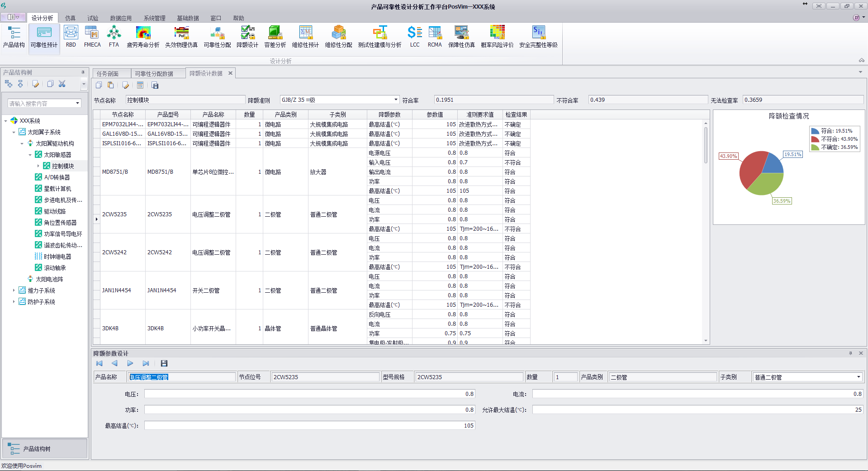Go to next record in 降额参数设计
Image resolution: width=868 pixels, height=471 pixels.
pyautogui.click(x=130, y=363)
